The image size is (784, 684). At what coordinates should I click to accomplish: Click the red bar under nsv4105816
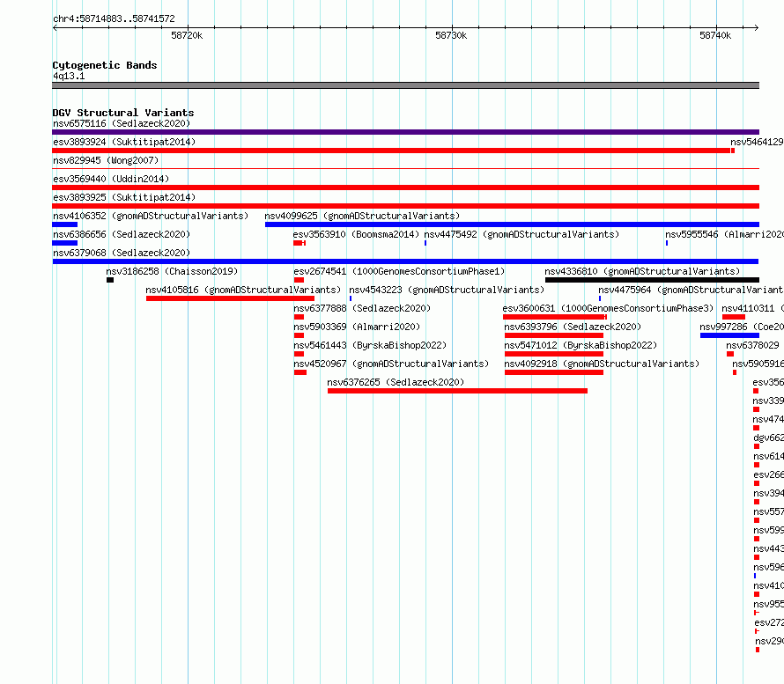[x=230, y=298]
